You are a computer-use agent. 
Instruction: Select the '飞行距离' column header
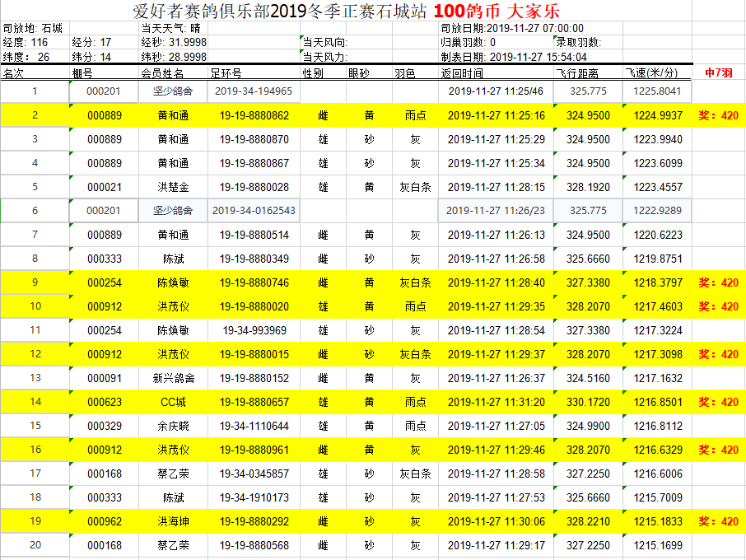(x=577, y=73)
